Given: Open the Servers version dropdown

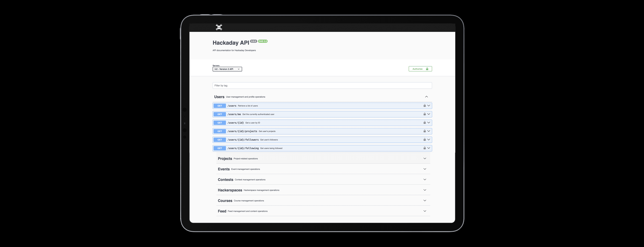Looking at the screenshot, I should click(x=227, y=69).
